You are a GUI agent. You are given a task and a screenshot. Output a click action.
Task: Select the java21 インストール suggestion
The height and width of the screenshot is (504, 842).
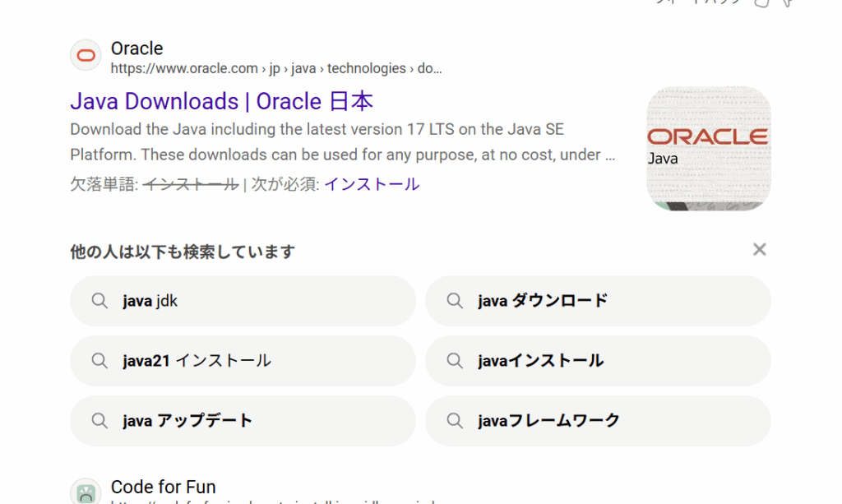click(197, 361)
